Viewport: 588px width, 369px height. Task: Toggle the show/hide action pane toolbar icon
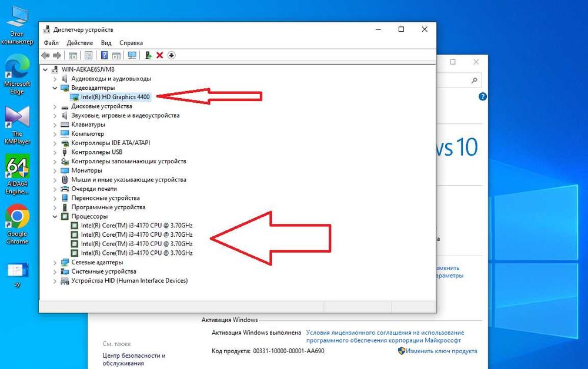pyautogui.click(x=116, y=55)
